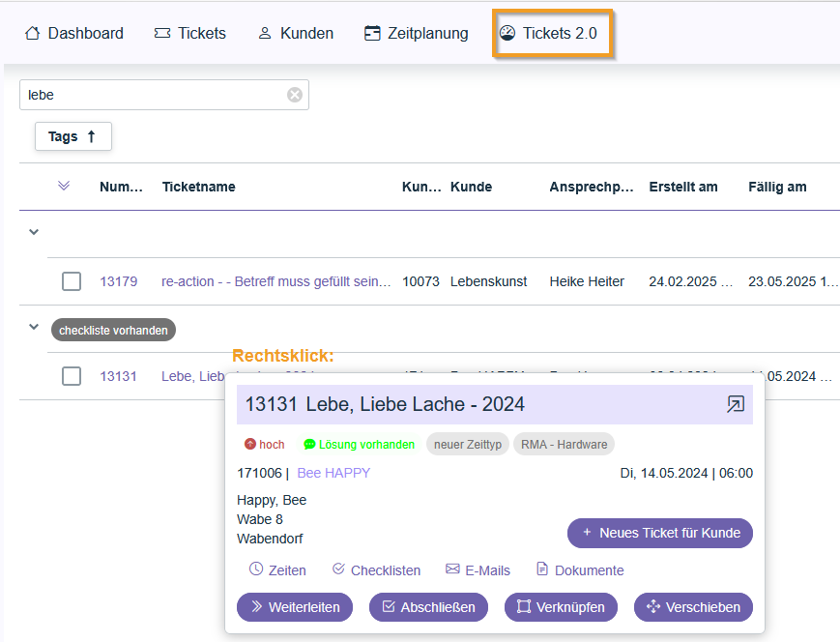Image resolution: width=840 pixels, height=642 pixels.
Task: Click 'Neues Ticket für Kunde' button
Action: (660, 533)
